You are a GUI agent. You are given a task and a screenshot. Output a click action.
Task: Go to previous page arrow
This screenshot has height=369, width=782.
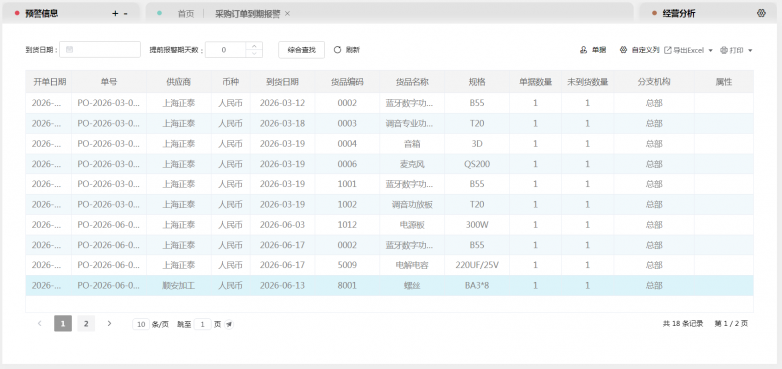point(39,324)
